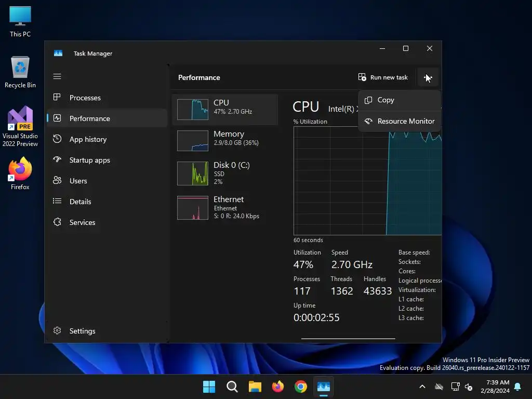Open the Details page
The width and height of the screenshot is (532, 399).
[x=107, y=202]
